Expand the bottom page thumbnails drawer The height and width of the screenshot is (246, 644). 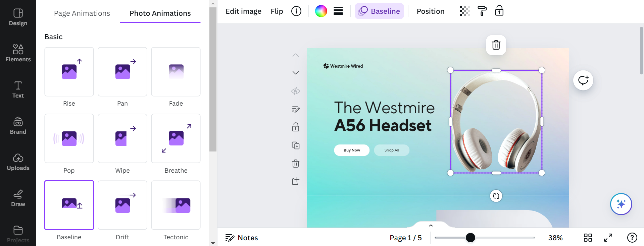point(431,226)
